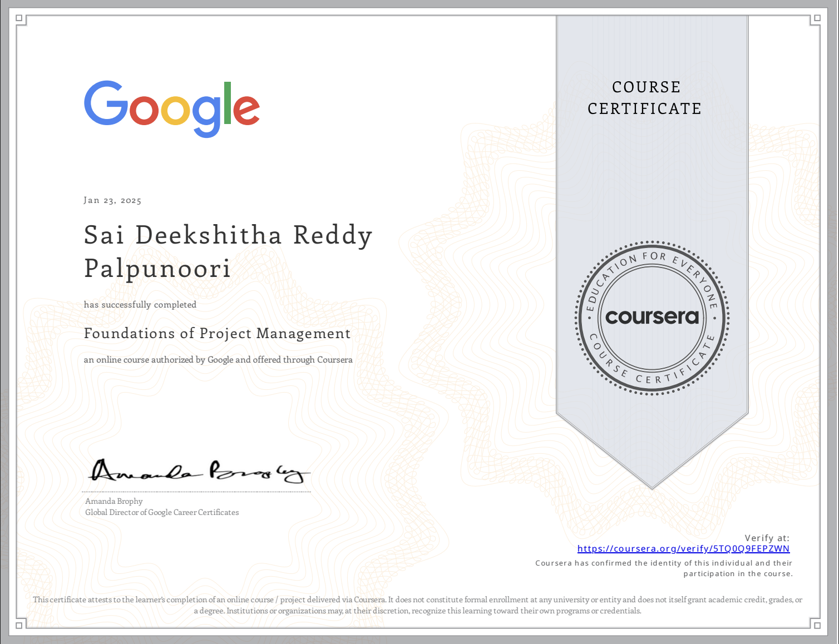
Task: Click 'Coursera has confirmed the identity' text
Action: [x=664, y=568]
